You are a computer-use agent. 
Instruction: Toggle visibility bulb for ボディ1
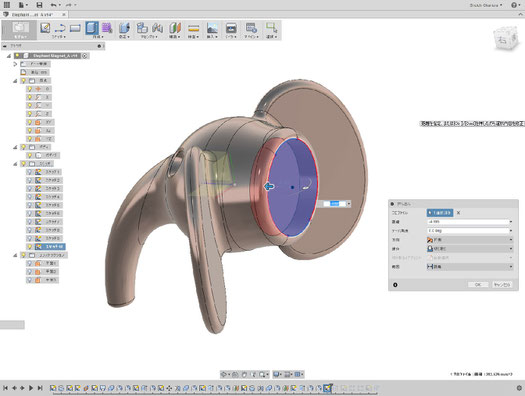pyautogui.click(x=30, y=155)
